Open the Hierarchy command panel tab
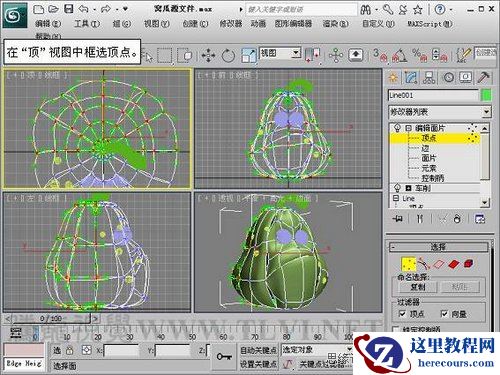Image resolution: width=500 pixels, height=375 pixels. coord(429,77)
